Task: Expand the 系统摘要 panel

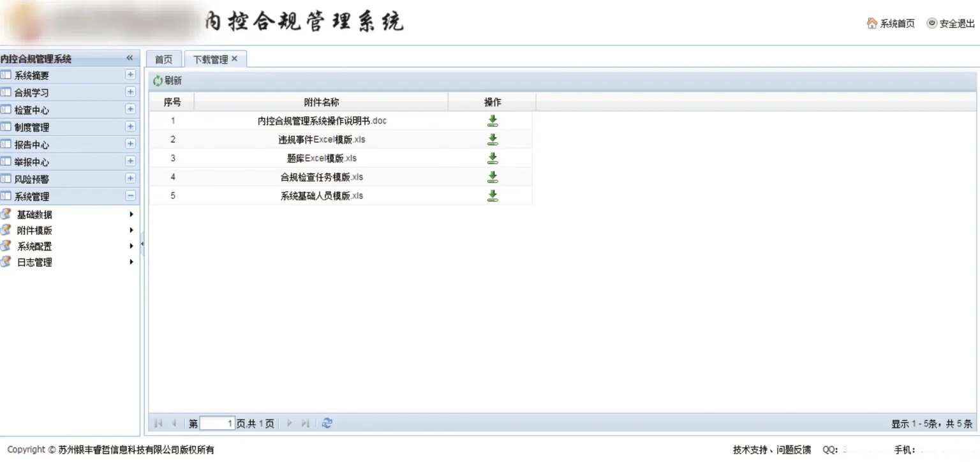Action: (x=130, y=75)
